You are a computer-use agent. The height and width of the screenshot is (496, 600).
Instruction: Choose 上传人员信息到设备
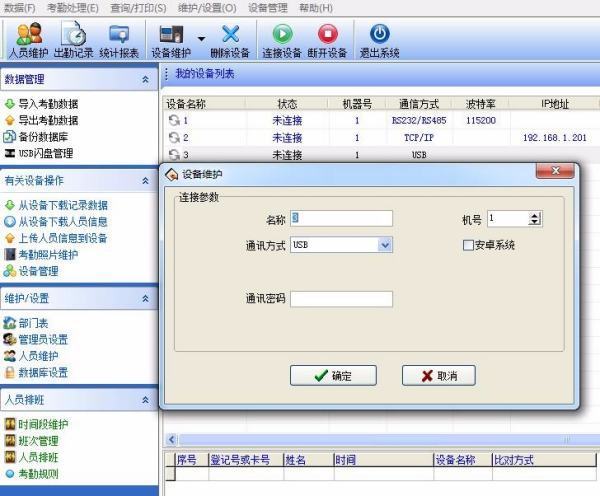click(56, 238)
